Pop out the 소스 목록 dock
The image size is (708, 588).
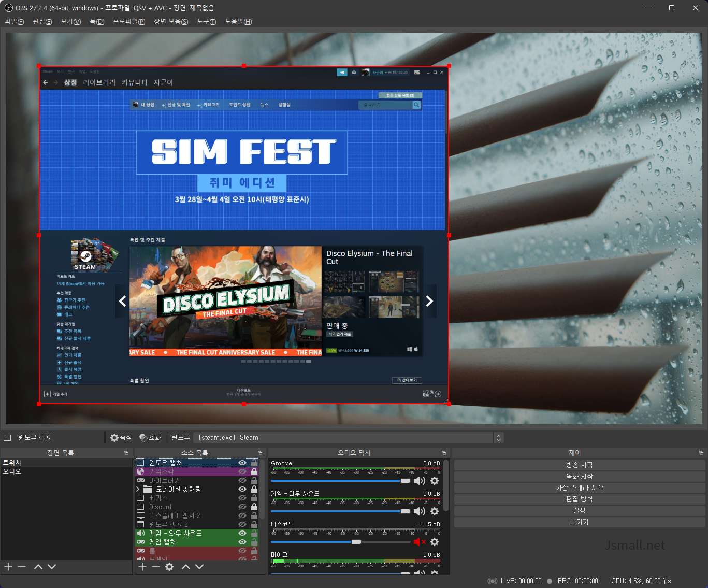pos(260,453)
